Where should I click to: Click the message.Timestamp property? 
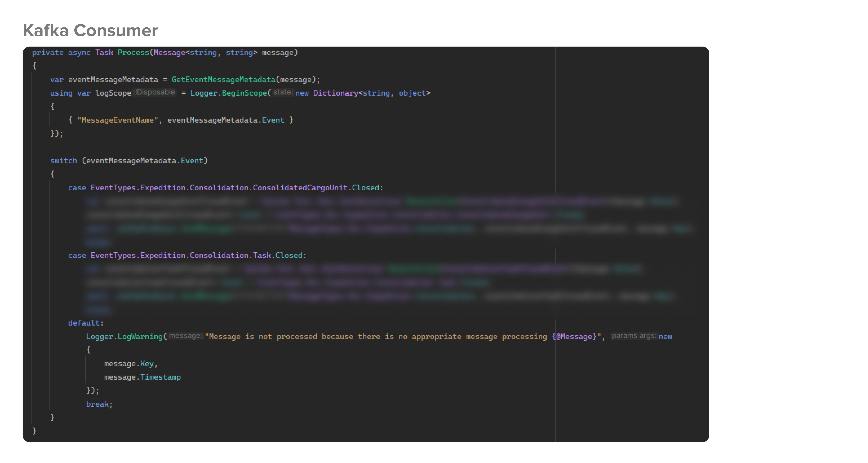tap(160, 377)
